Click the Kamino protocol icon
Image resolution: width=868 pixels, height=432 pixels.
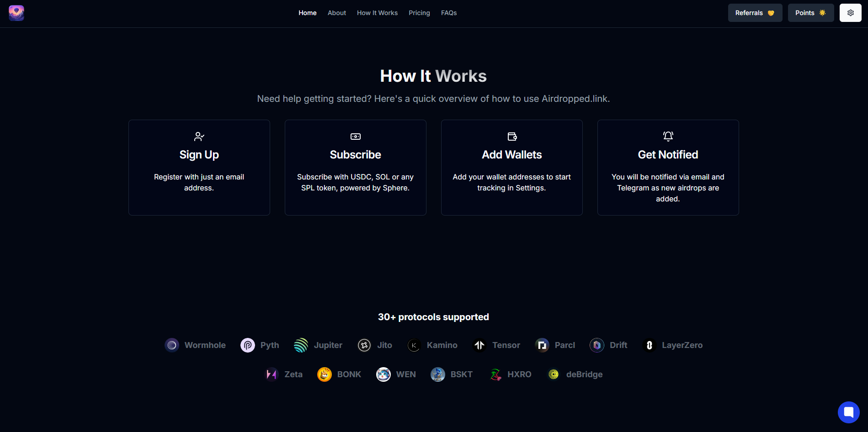(x=414, y=345)
